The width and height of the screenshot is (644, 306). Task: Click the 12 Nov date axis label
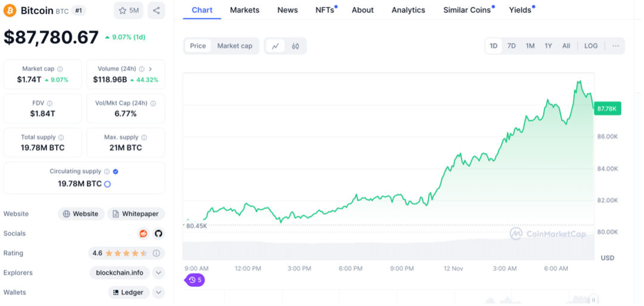pos(453,268)
